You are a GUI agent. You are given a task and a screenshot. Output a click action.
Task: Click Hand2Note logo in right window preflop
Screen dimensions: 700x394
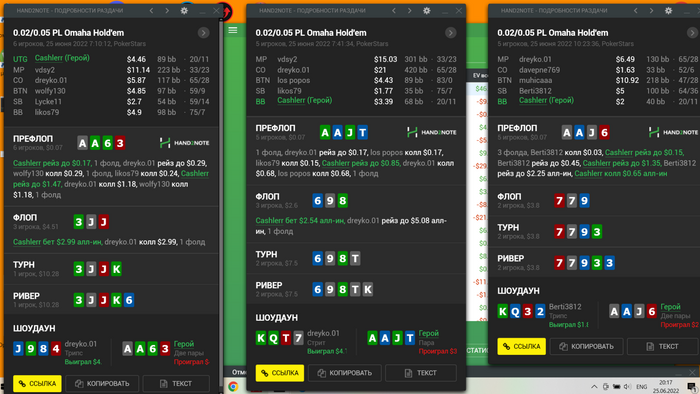(x=674, y=132)
